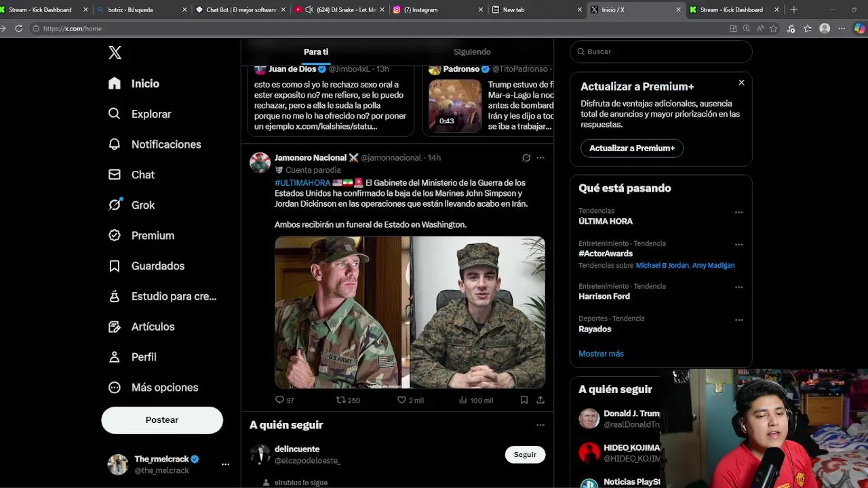868x488 pixels.
Task: Open Grok in sidebar
Action: coord(131,205)
